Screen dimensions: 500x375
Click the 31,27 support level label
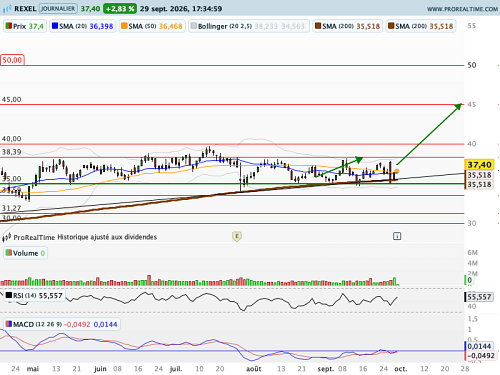point(11,208)
